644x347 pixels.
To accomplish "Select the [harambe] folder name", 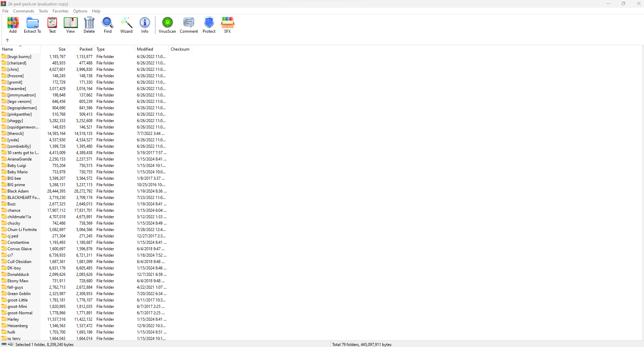I will click(17, 89).
